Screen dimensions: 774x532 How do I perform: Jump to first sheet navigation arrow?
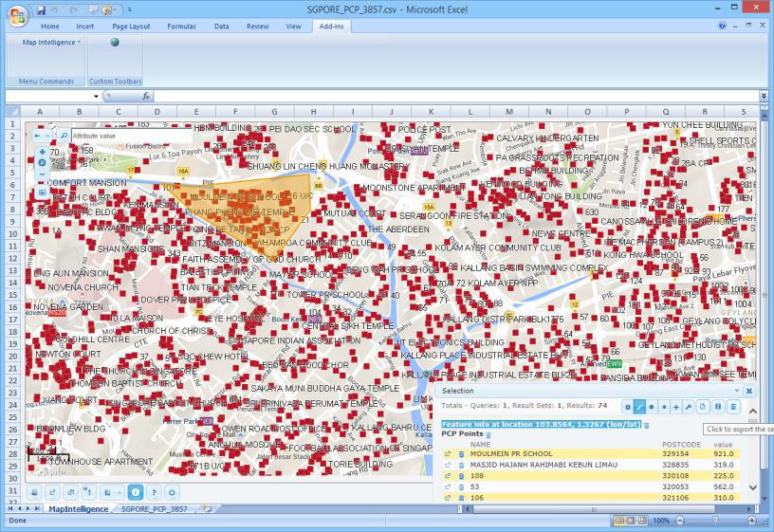pyautogui.click(x=10, y=509)
